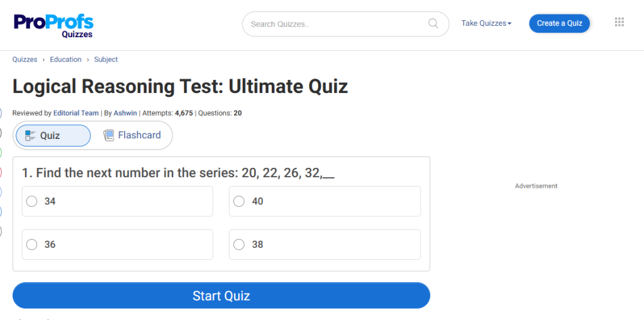
Task: Go to Quizzes in the breadcrumb
Action: pos(25,60)
